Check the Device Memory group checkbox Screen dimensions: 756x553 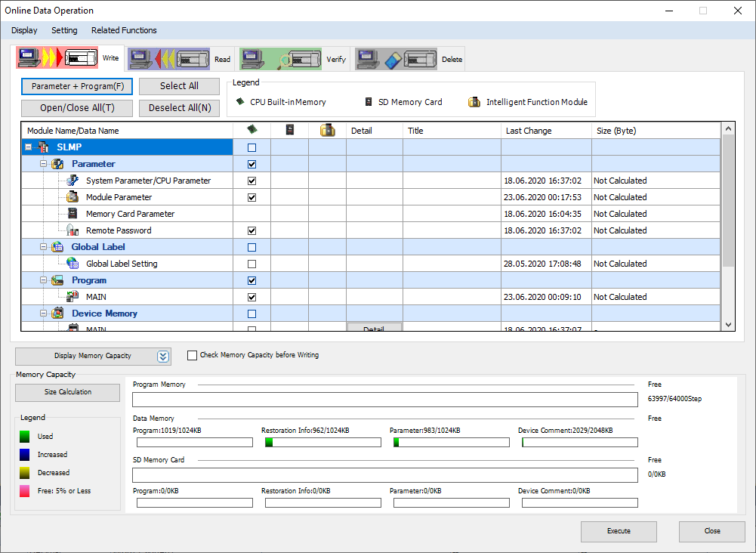[251, 314]
